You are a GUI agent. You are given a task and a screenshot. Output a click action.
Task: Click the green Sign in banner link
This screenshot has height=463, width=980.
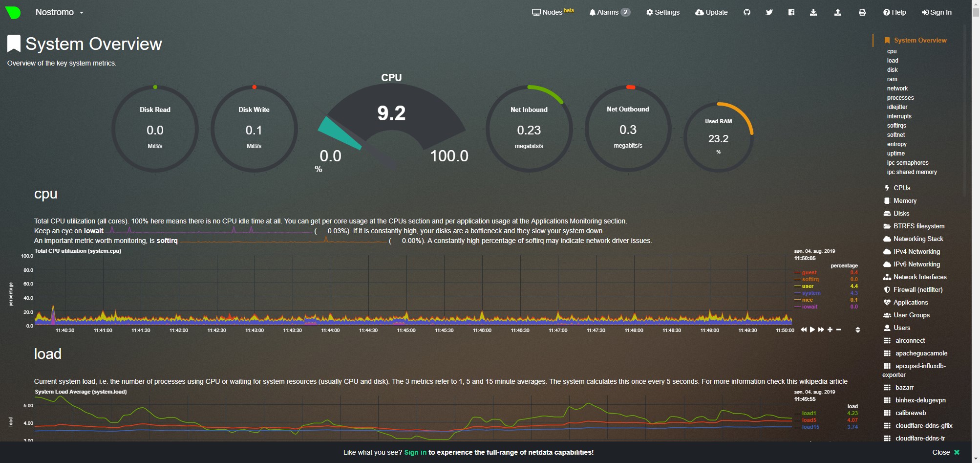click(415, 452)
